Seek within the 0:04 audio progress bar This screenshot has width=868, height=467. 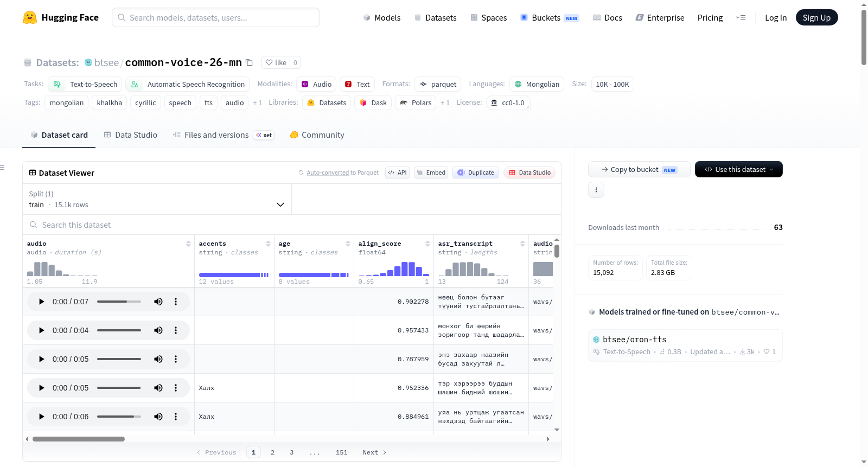click(119, 330)
